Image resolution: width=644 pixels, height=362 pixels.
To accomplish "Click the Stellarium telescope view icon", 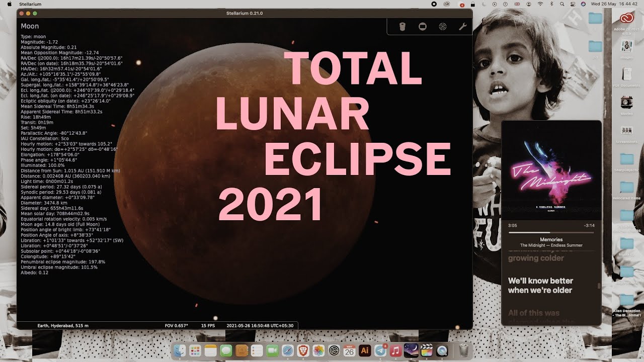I will 403,27.
